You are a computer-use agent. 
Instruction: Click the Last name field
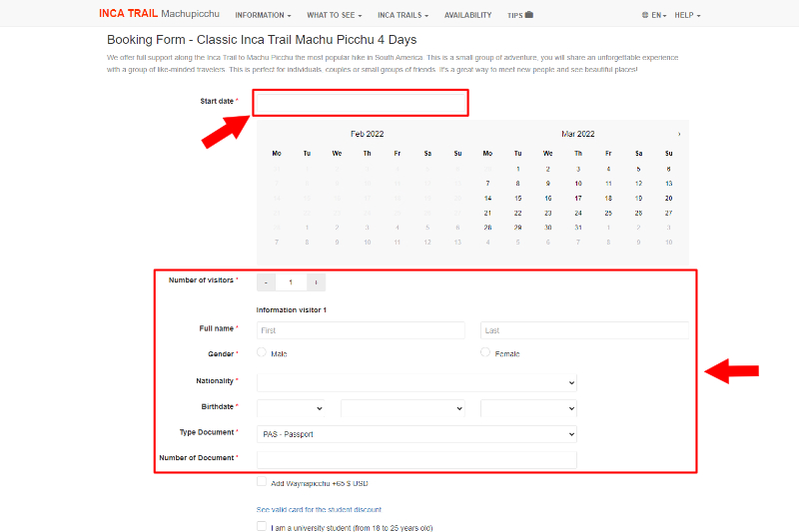[x=584, y=330]
